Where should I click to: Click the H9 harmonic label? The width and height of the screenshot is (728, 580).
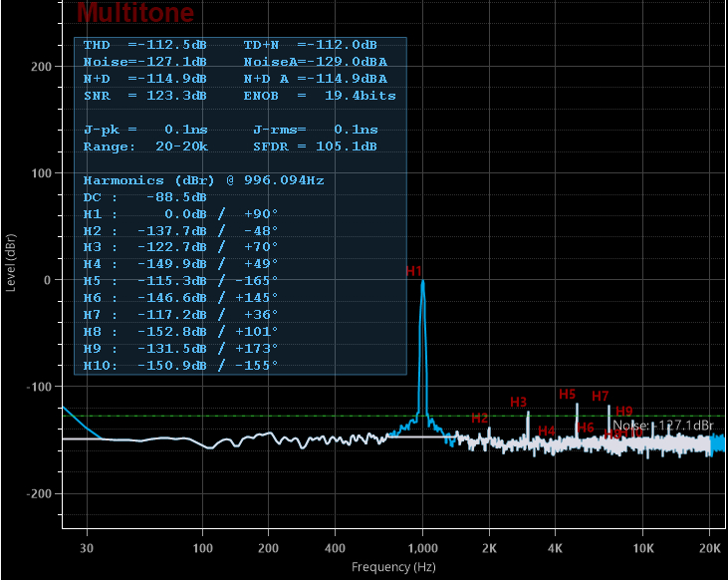624,411
